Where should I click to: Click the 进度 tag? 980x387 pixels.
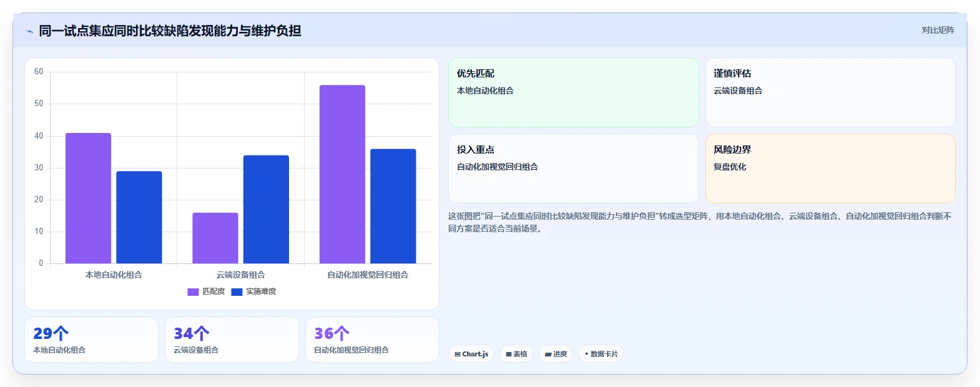[556, 354]
